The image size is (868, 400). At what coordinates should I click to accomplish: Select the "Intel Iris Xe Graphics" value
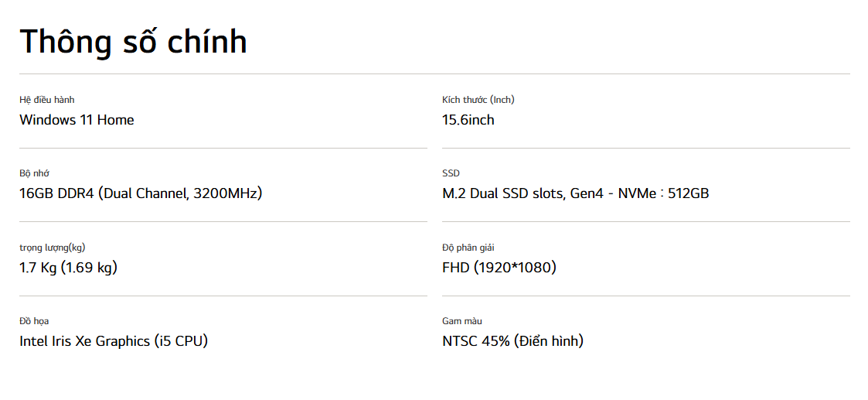84,341
